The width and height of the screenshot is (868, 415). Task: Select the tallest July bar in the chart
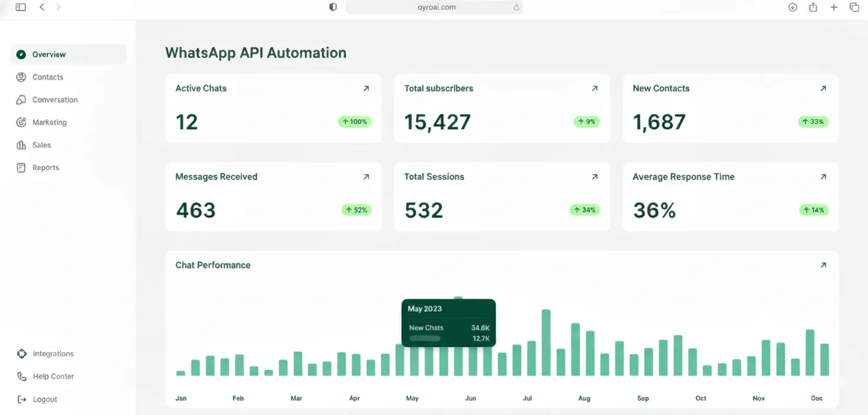tap(545, 342)
